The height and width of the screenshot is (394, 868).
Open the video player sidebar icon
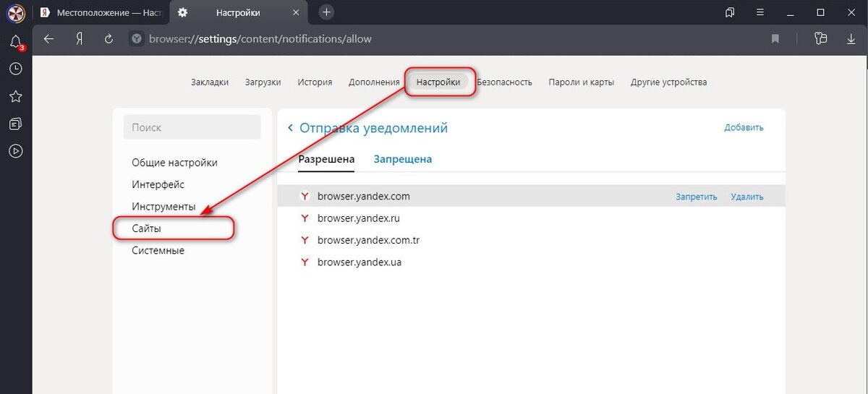click(x=16, y=151)
